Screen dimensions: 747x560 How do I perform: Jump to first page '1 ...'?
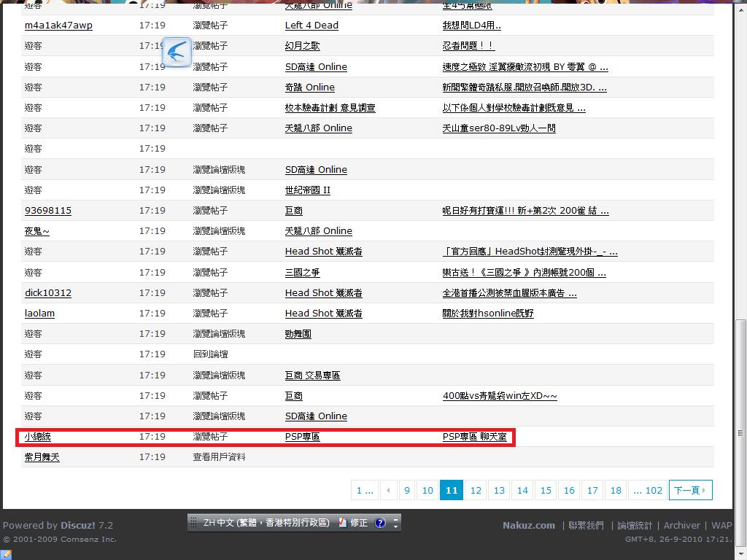pyautogui.click(x=365, y=490)
